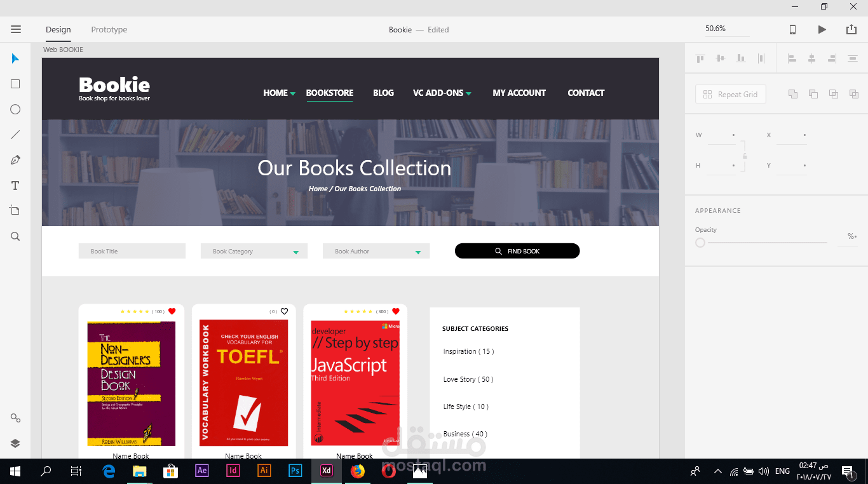The height and width of the screenshot is (484, 868).
Task: Click the Opacity slider handle
Action: [x=700, y=243]
